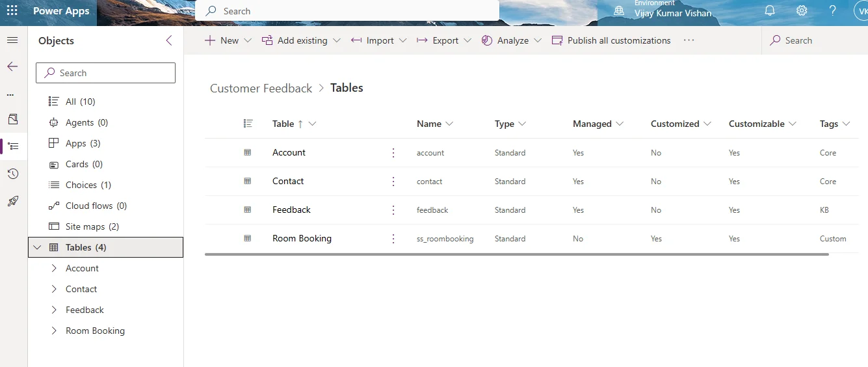This screenshot has height=367, width=868.
Task: Open the Analyze dropdown
Action: 512,40
